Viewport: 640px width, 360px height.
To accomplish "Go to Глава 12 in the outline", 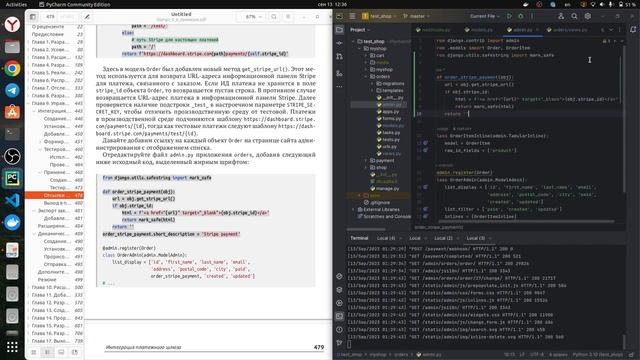I will click(50, 302).
